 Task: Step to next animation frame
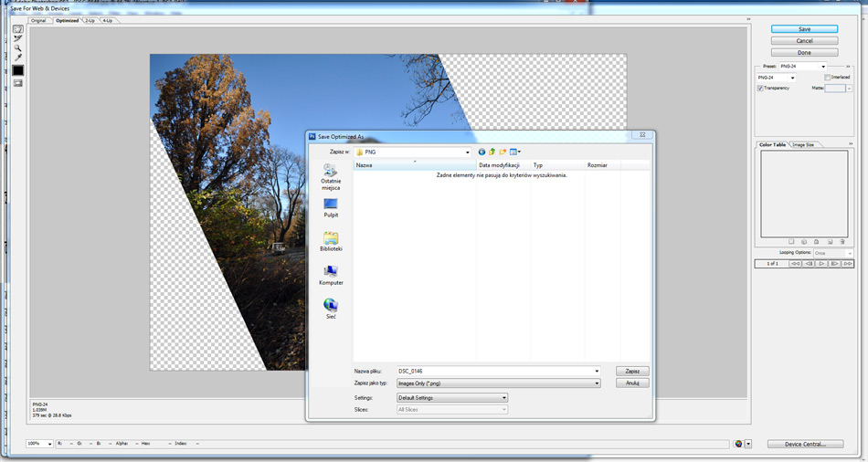(835, 264)
